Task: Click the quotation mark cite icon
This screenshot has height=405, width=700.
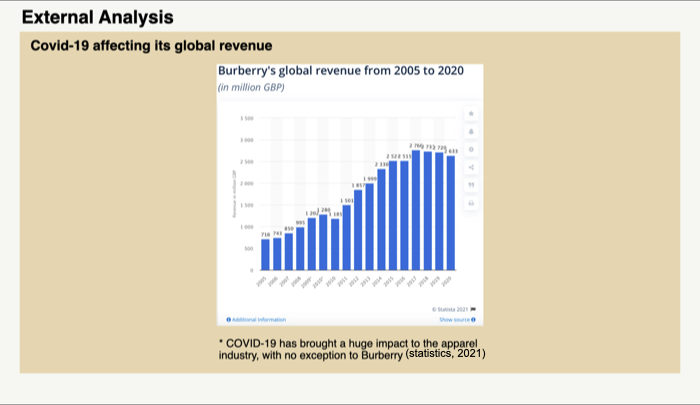Action: [x=471, y=185]
